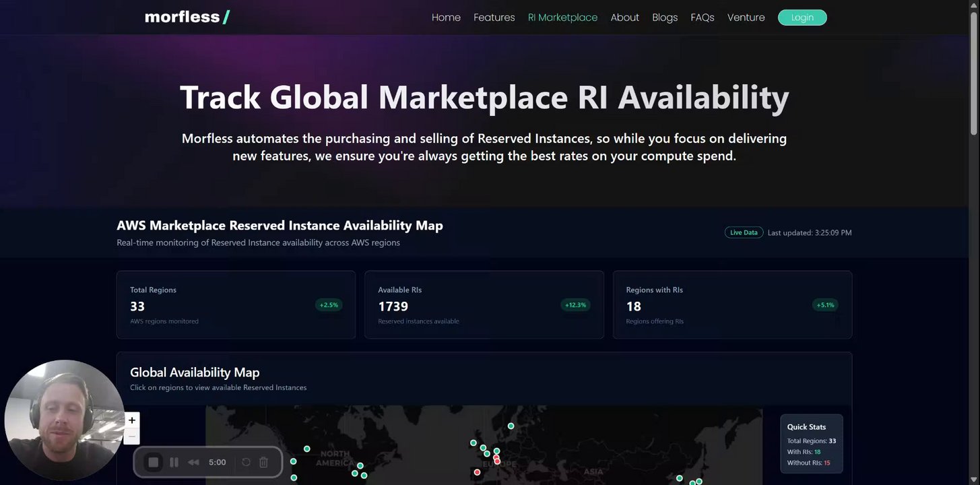The height and width of the screenshot is (485, 980).
Task: Delete the recording with the trash icon
Action: tap(264, 462)
